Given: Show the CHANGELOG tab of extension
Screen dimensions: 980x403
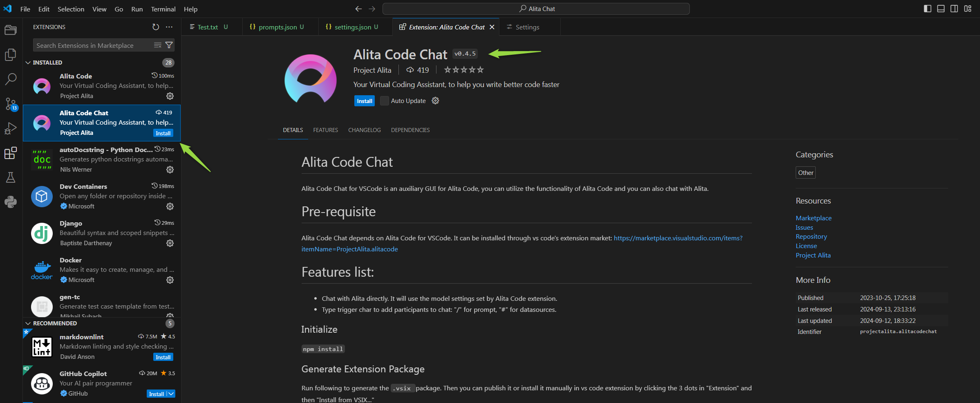Looking at the screenshot, I should [x=365, y=130].
